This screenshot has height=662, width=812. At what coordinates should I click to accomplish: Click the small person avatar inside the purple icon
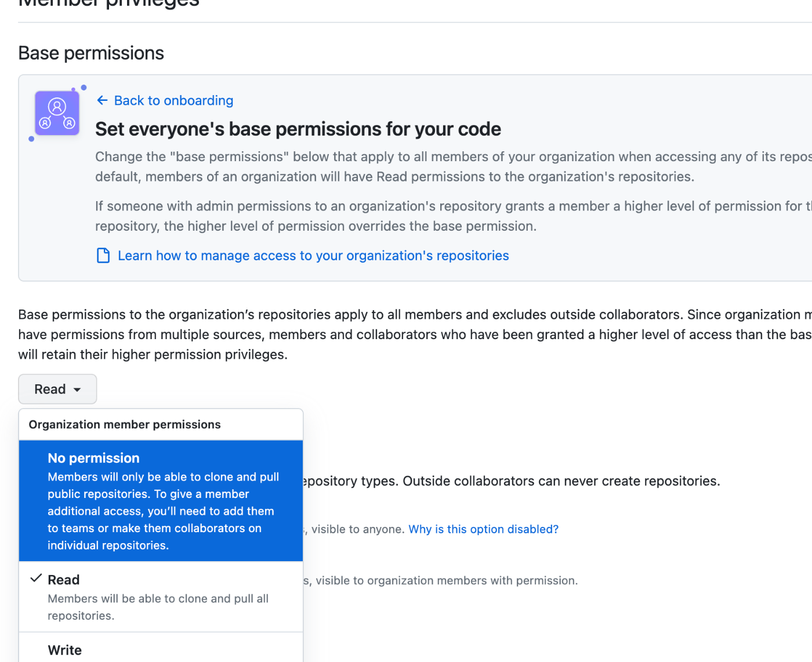(56, 106)
